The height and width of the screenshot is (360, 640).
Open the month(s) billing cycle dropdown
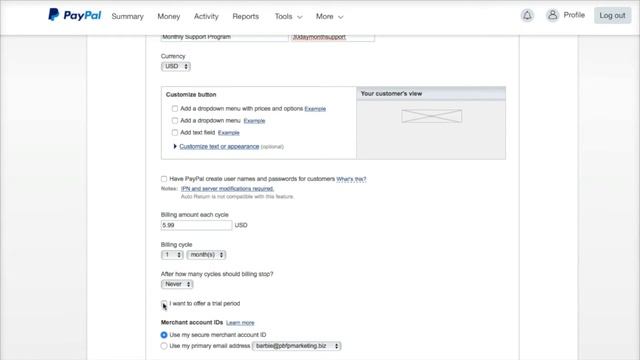(206, 255)
